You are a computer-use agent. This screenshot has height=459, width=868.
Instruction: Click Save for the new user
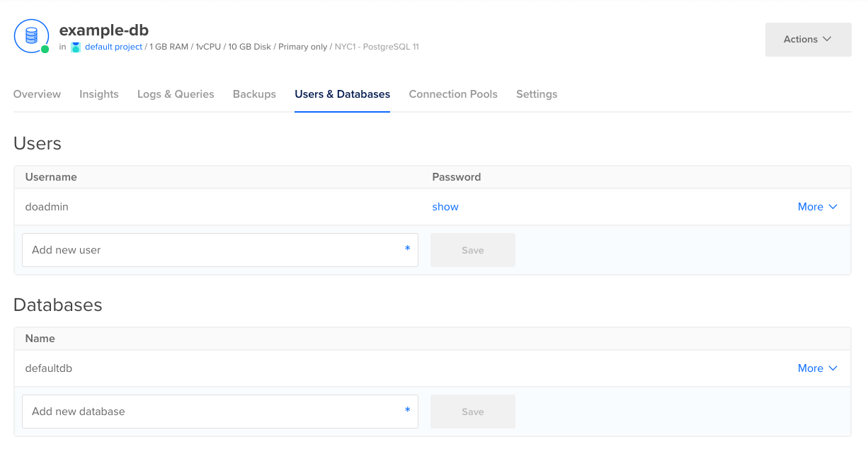[472, 249]
